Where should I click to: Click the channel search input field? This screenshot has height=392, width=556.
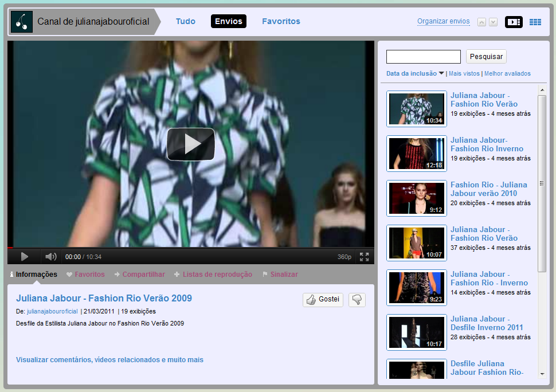pyautogui.click(x=424, y=57)
